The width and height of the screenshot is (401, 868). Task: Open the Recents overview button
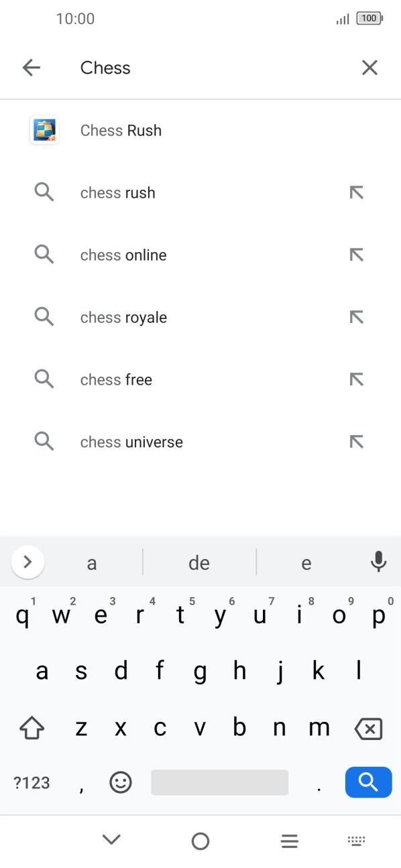point(289,840)
